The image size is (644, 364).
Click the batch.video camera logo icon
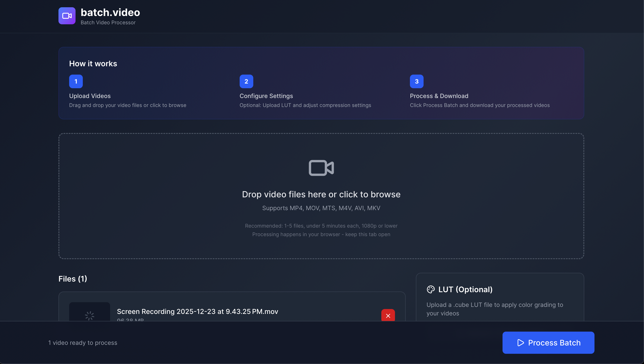pos(67,16)
